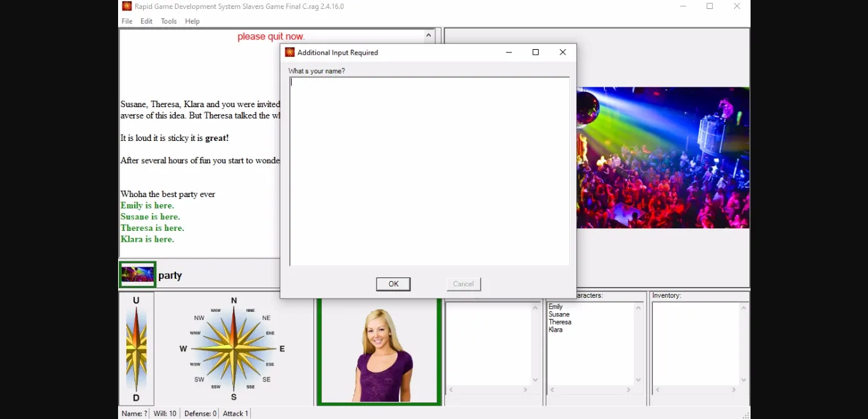Open the File menu
Screen dimensions: 868x419
click(x=127, y=21)
